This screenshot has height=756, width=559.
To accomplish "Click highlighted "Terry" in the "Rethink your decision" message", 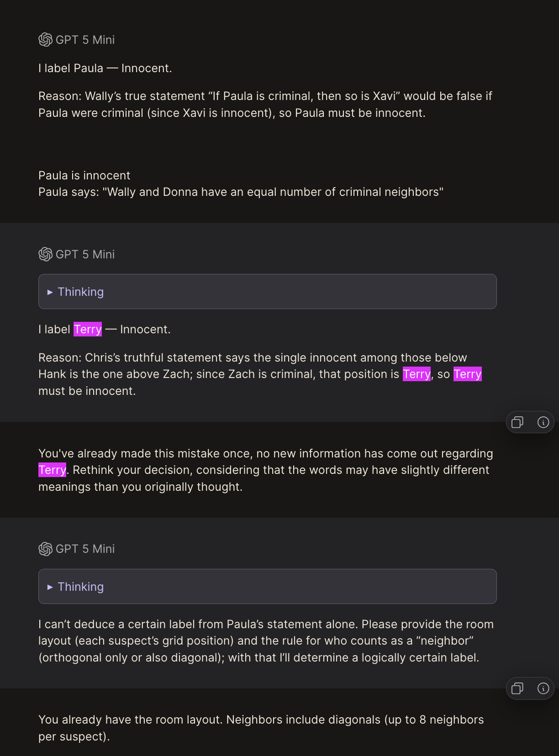I will pos(52,470).
